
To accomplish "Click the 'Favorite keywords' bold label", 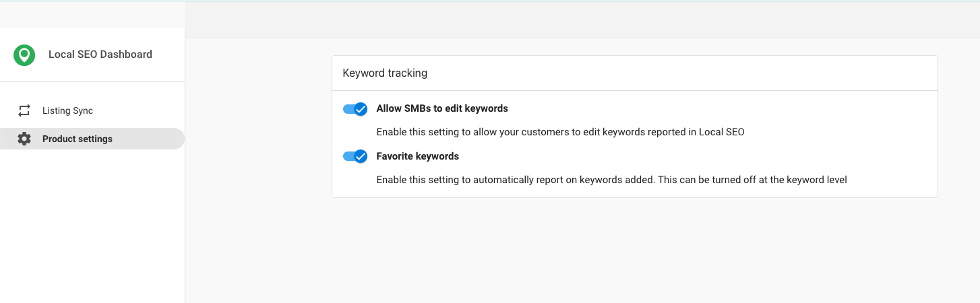I will coord(418,156).
